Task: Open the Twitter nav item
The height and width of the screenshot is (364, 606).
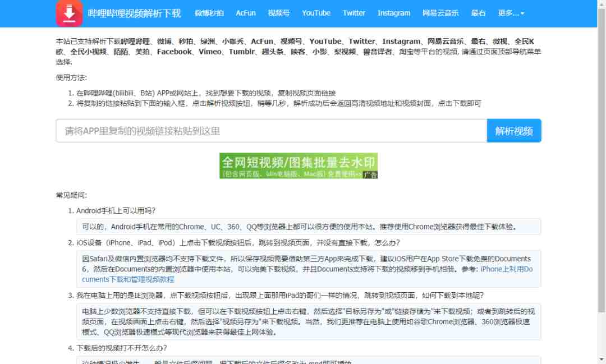Action: point(353,13)
